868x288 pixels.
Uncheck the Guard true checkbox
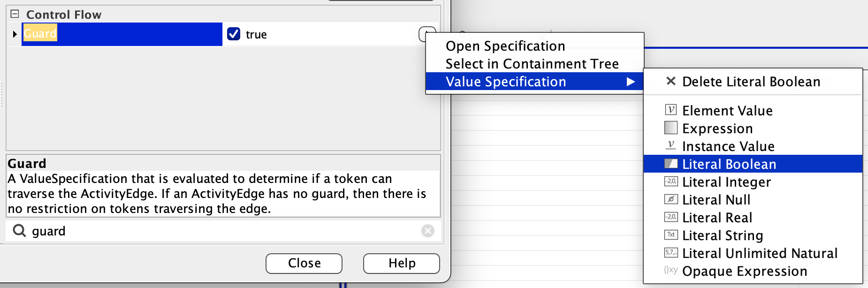234,34
